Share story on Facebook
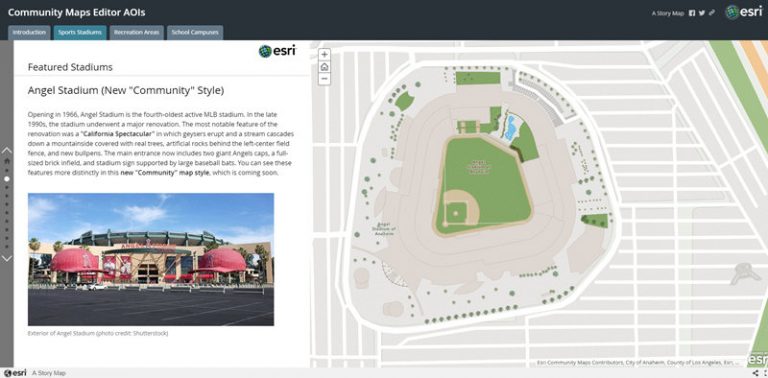768x378 pixels. pos(692,13)
